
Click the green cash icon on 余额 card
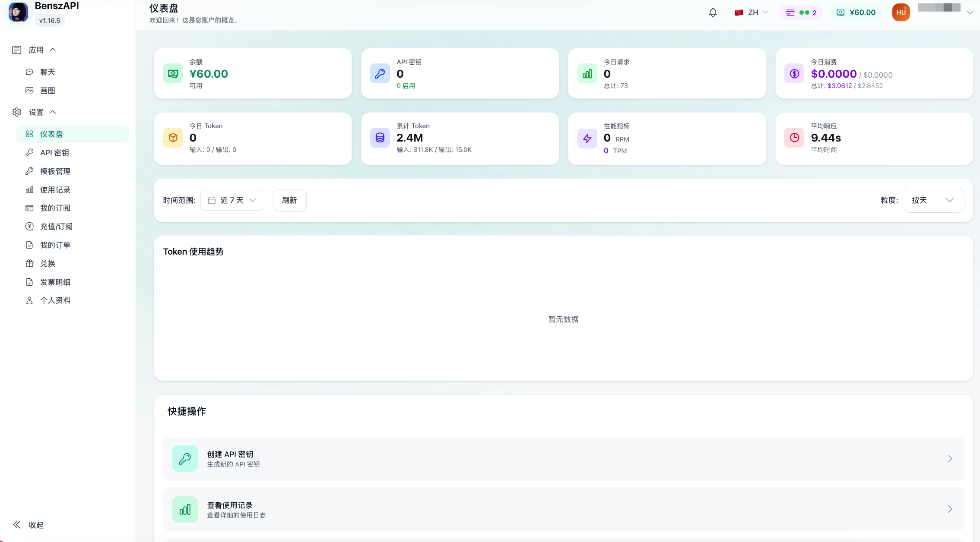pos(173,74)
